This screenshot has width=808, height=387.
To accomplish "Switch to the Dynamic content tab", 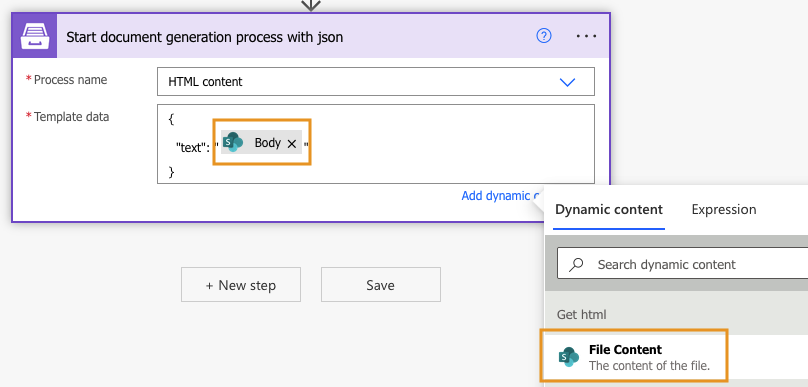I will tap(609, 210).
